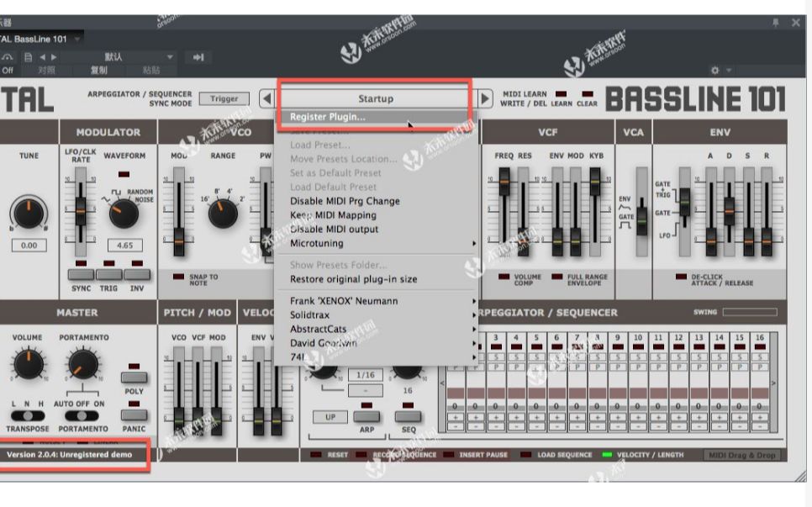Image resolution: width=812 pixels, height=507 pixels.
Task: Turn the PORTAMENTO knob
Action: point(83,364)
